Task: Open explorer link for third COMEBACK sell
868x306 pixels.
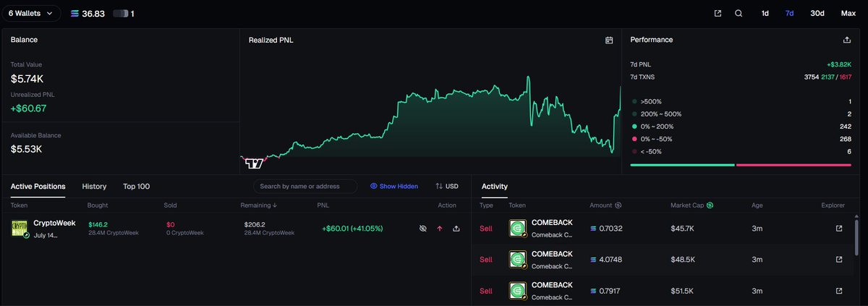Action: (839, 291)
